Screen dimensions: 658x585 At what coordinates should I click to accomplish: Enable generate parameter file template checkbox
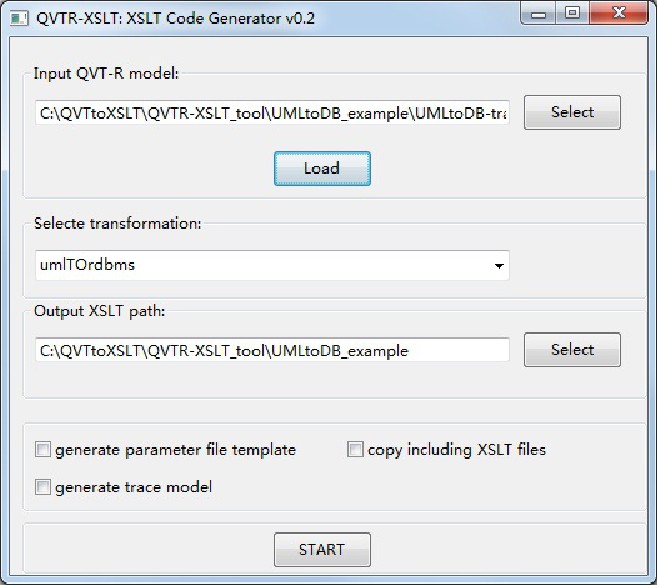pos(43,449)
